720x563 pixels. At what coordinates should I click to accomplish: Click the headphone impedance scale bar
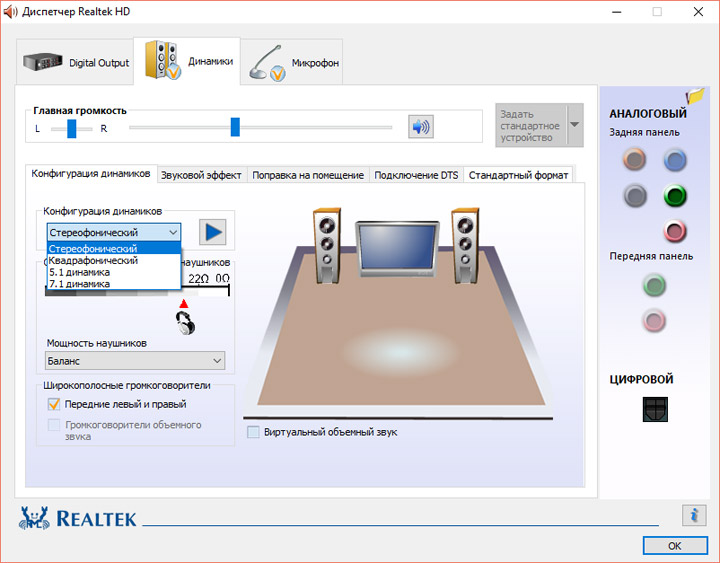(137, 291)
